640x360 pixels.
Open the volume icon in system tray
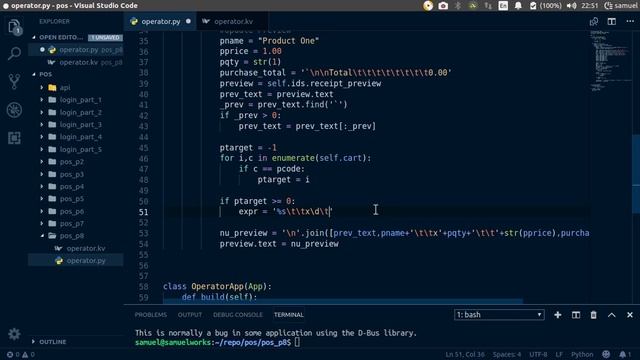point(571,6)
